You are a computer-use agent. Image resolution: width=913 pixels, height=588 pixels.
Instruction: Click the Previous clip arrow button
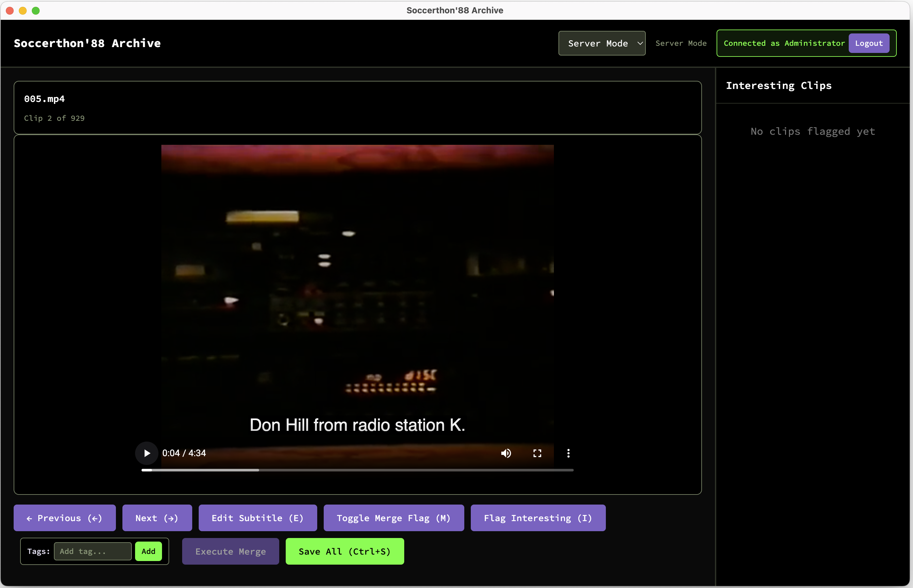pos(64,518)
